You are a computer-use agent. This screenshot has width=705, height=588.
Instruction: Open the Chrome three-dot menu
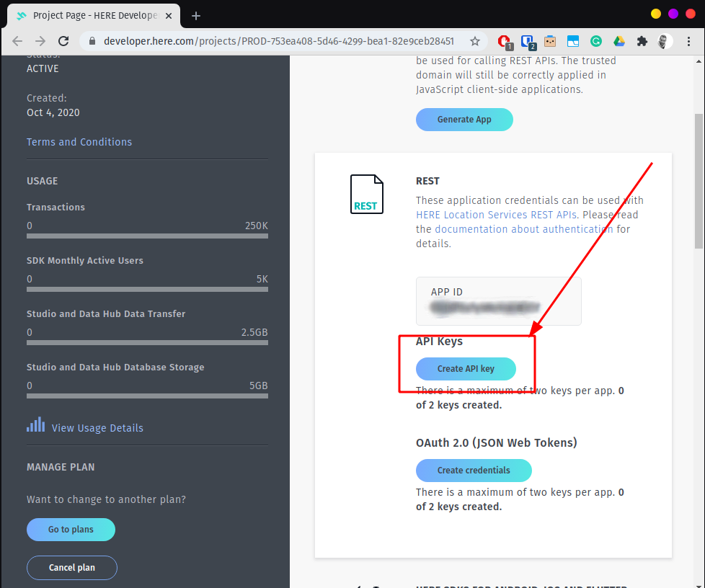pyautogui.click(x=688, y=41)
